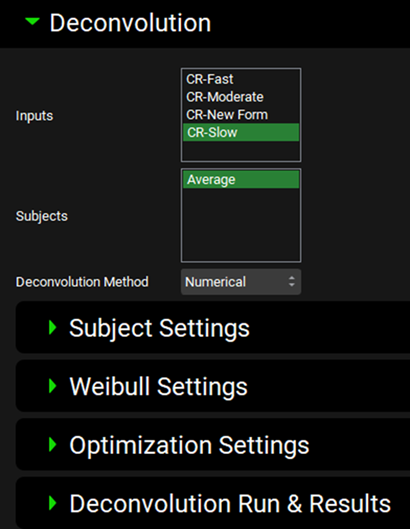Click empty row below CR-Slow in Inputs
This screenshot has width=410, height=529.
(241, 150)
